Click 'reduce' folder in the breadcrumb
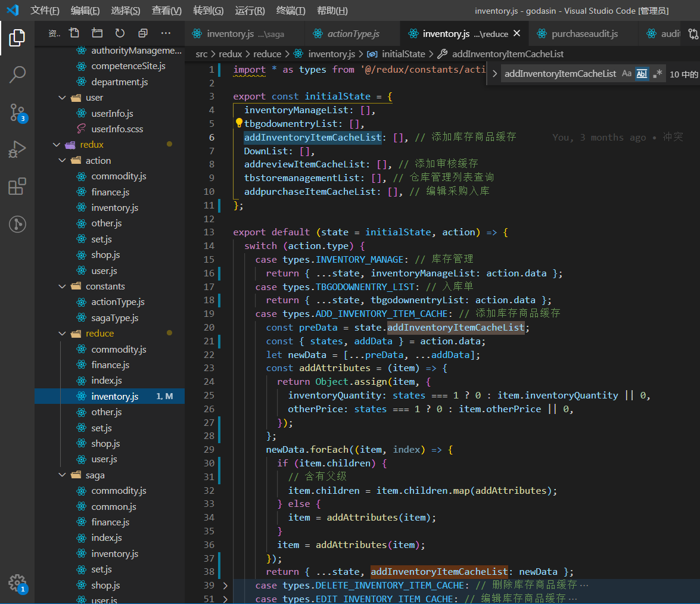Screen dimensions: 700x604 coord(267,54)
